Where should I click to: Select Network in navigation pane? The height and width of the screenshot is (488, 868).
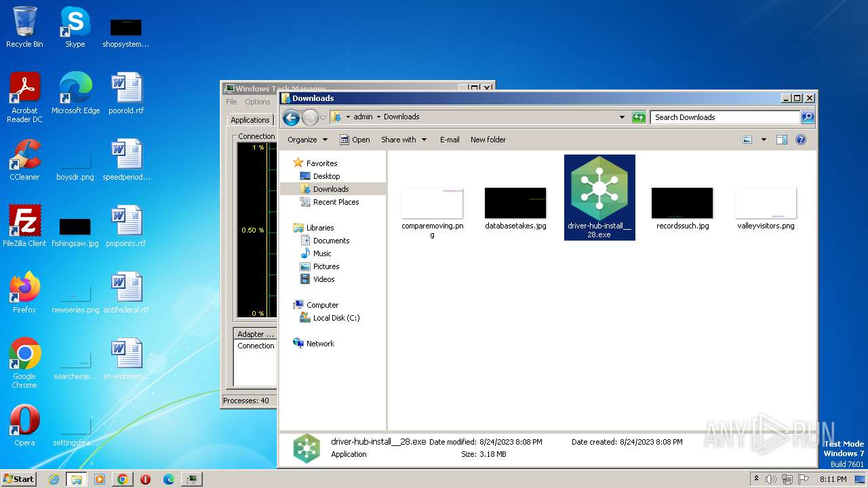[x=320, y=344]
